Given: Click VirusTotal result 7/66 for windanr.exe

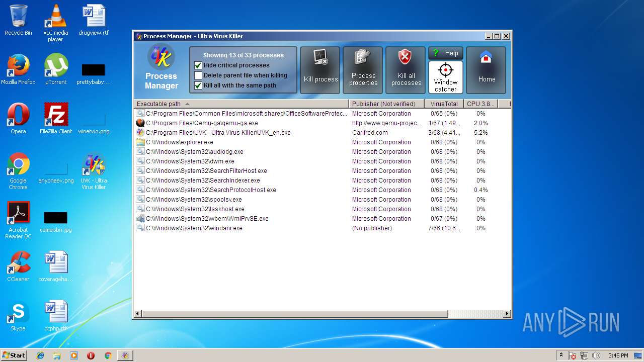Looking at the screenshot, I should pos(444,228).
